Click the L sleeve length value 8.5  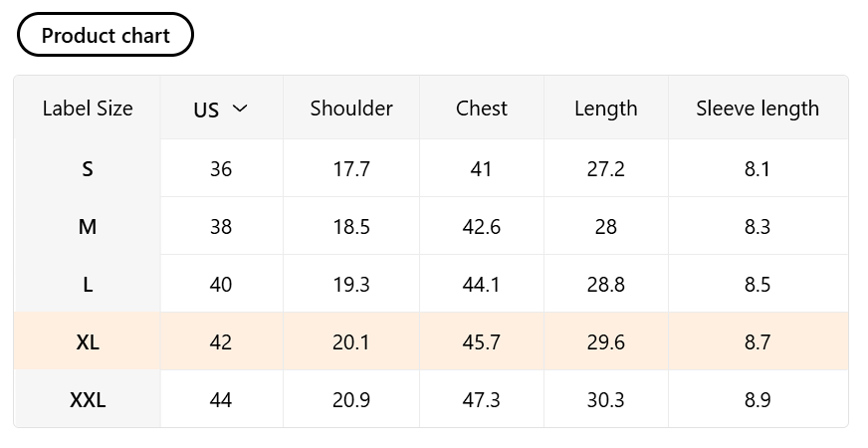pyautogui.click(x=758, y=285)
